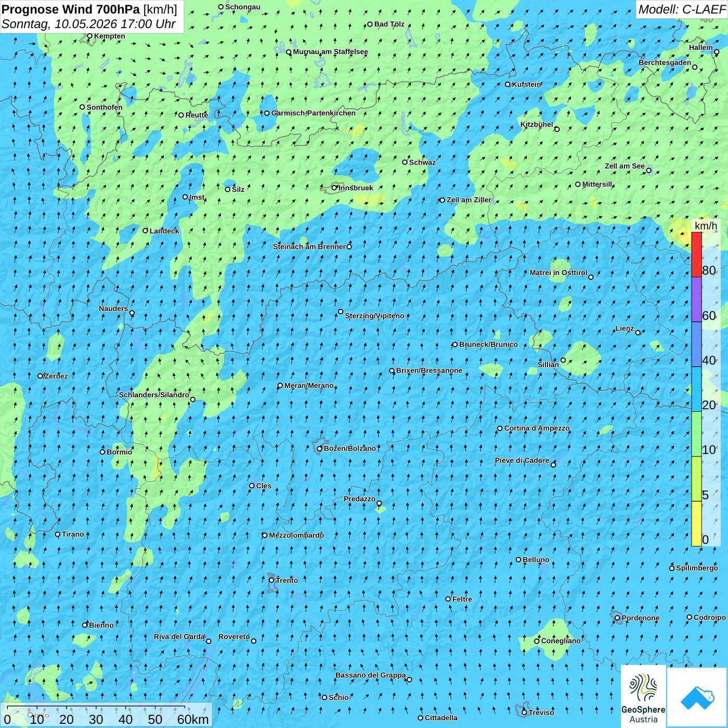
Task: Click the GeoSphere Austria logo
Action: coord(643,696)
